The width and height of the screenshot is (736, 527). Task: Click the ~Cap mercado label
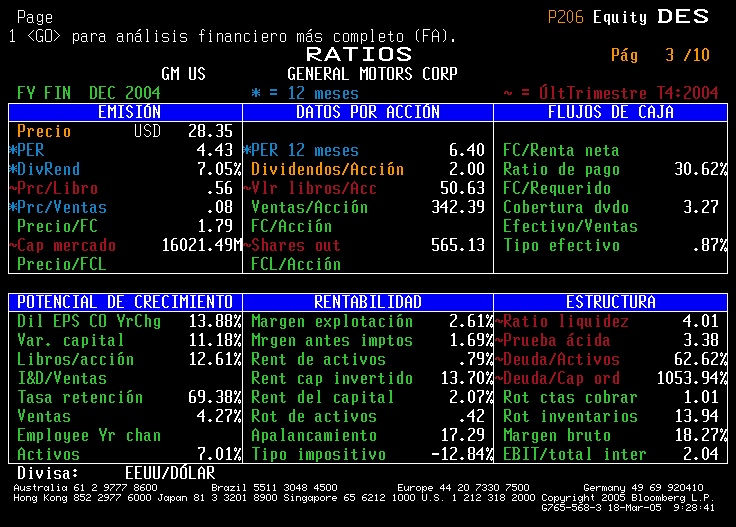(x=62, y=245)
